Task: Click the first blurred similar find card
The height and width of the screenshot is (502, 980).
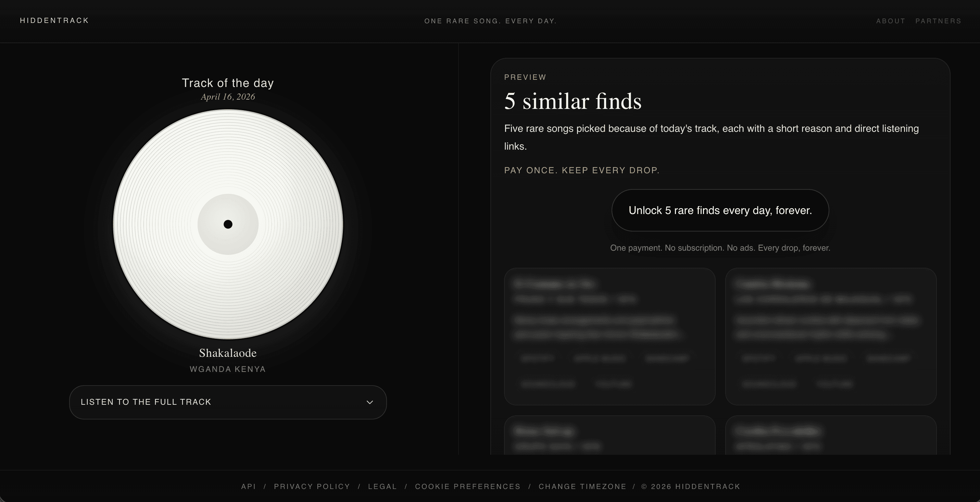Action: 610,337
